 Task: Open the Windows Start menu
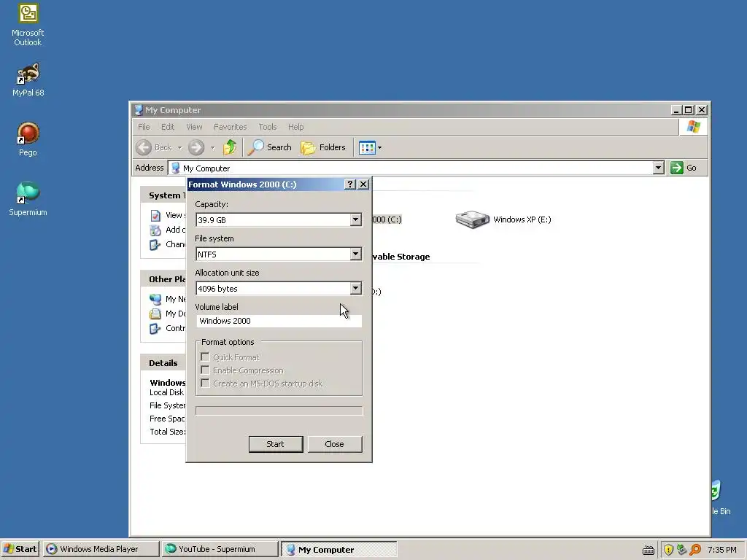pyautogui.click(x=20, y=549)
